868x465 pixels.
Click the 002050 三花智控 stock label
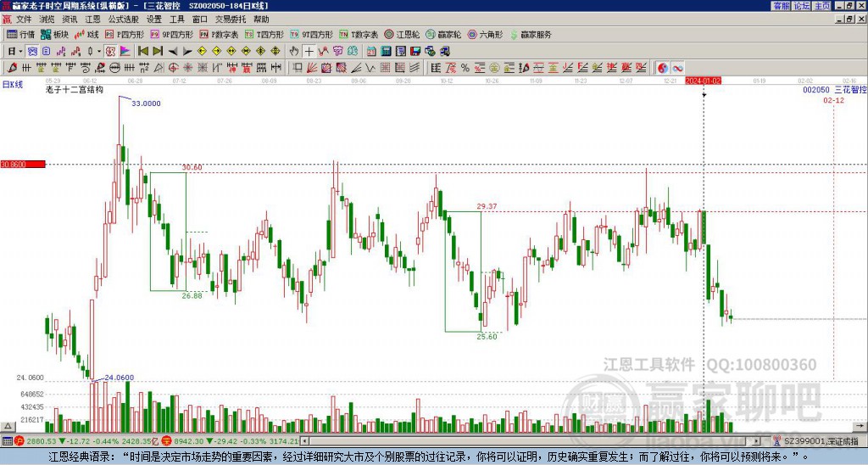pyautogui.click(x=835, y=90)
